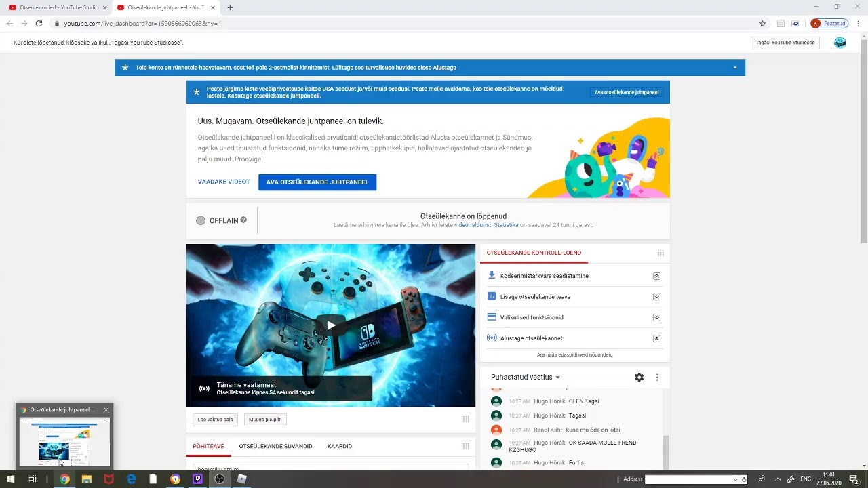The image size is (868, 488).
Task: Open the channel avatar account menu
Action: (x=840, y=43)
